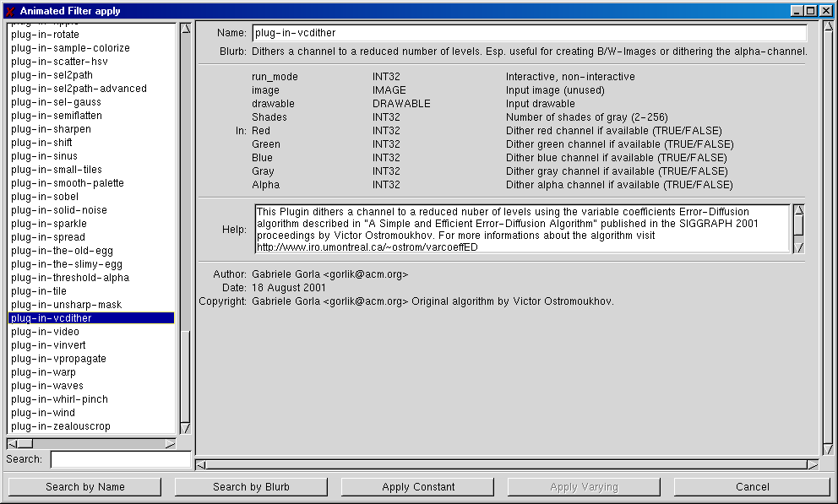Select plug-in-zealouscrop at the list bottom
The image size is (838, 504).
point(61,426)
